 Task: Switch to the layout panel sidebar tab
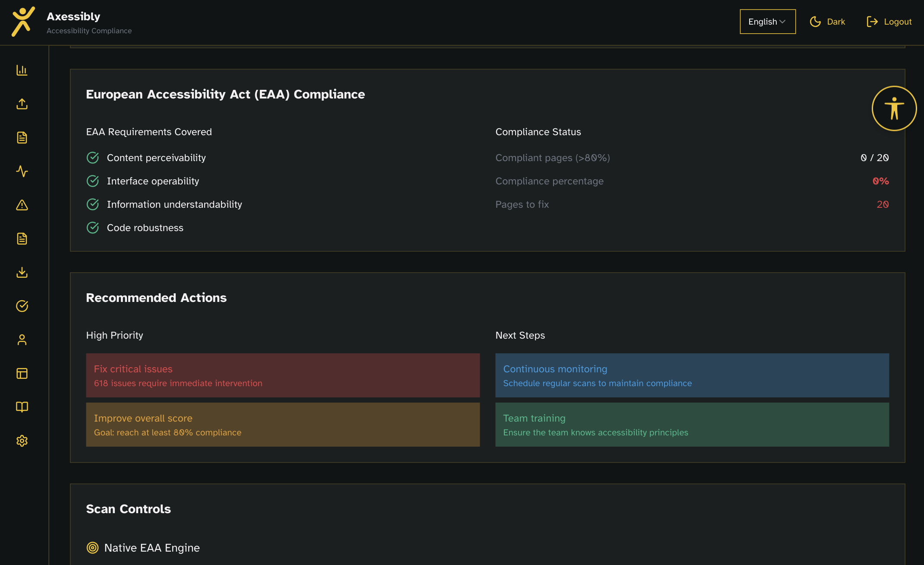22,373
